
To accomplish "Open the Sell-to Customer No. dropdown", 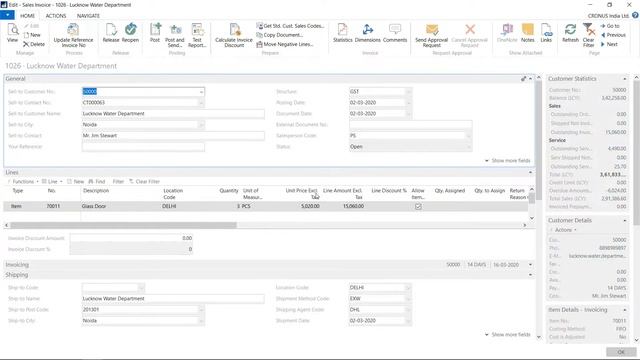I will pos(201,92).
